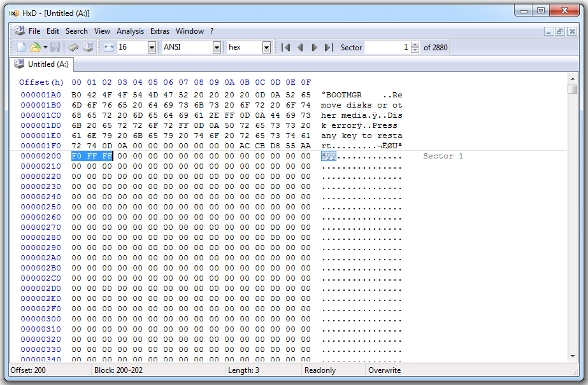Select the Untitled (A:) document tab
This screenshot has width=588, height=385.
click(x=41, y=64)
